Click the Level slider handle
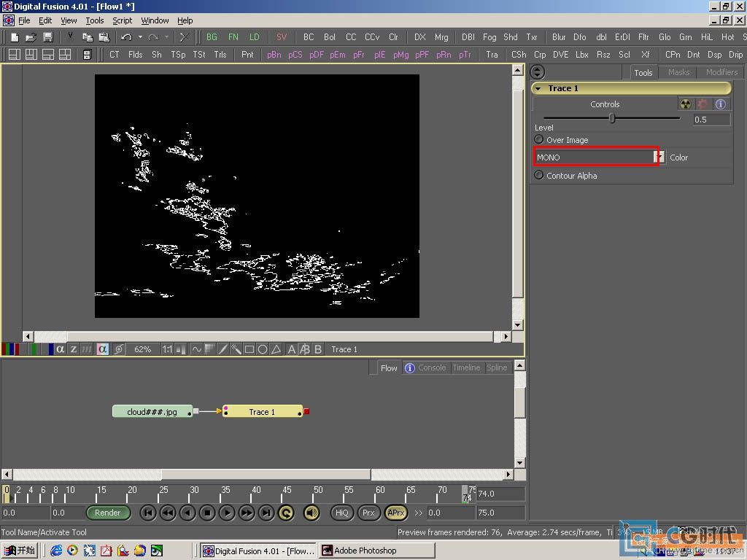 click(x=612, y=118)
